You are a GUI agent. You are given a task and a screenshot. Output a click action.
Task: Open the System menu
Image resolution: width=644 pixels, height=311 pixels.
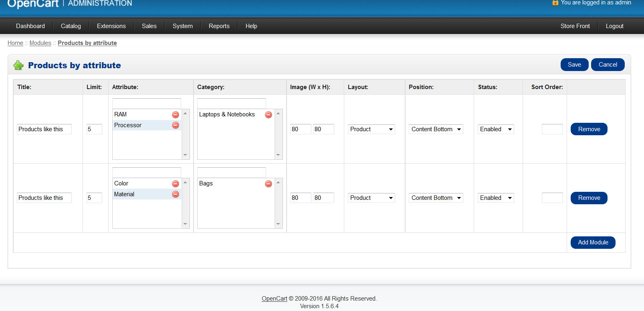183,26
